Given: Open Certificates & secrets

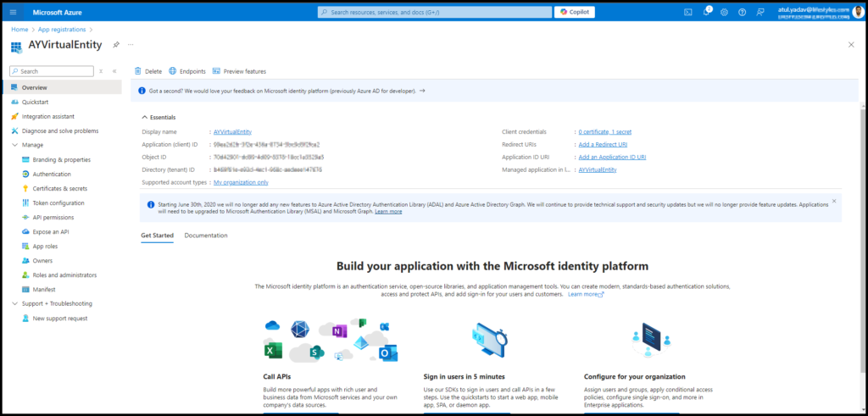Looking at the screenshot, I should point(61,188).
